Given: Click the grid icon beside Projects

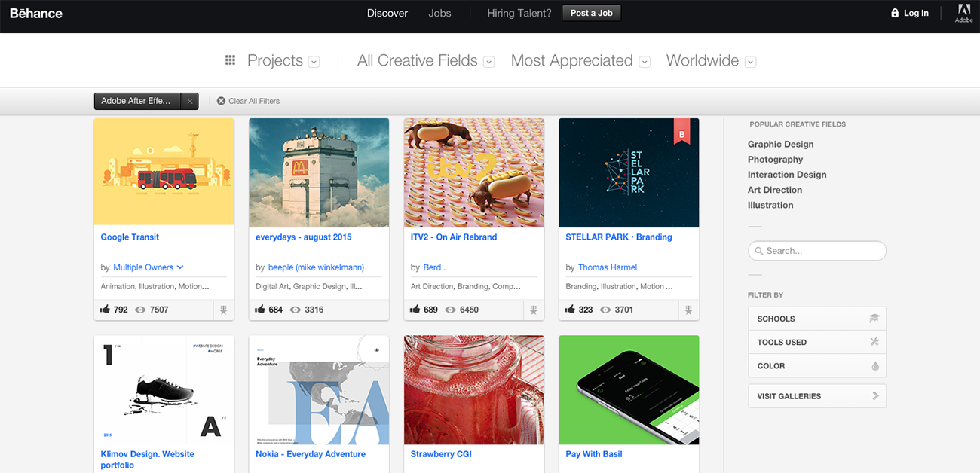Looking at the screenshot, I should tap(231, 60).
